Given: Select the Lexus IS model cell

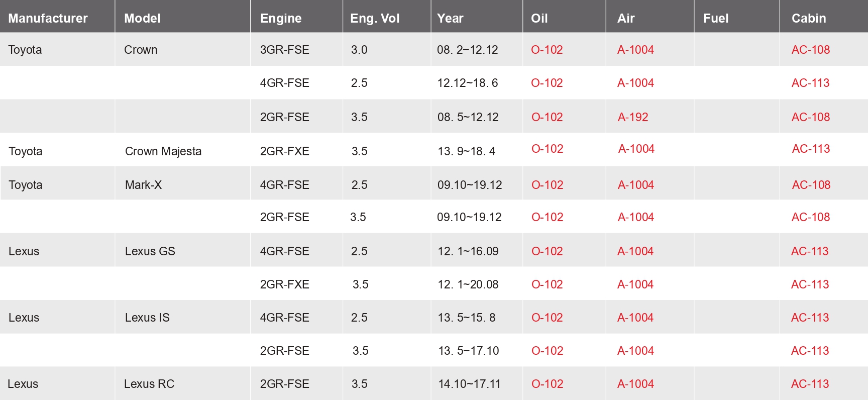Looking at the screenshot, I should coord(147,318).
